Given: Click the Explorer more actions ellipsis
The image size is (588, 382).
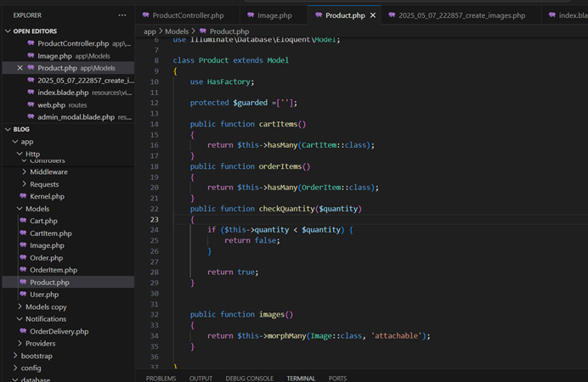Looking at the screenshot, I should [x=122, y=15].
